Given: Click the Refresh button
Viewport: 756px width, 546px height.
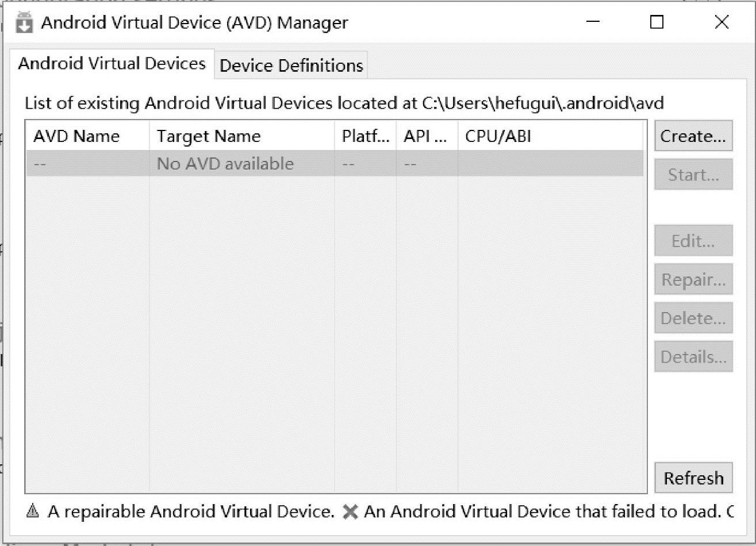Looking at the screenshot, I should (x=693, y=478).
